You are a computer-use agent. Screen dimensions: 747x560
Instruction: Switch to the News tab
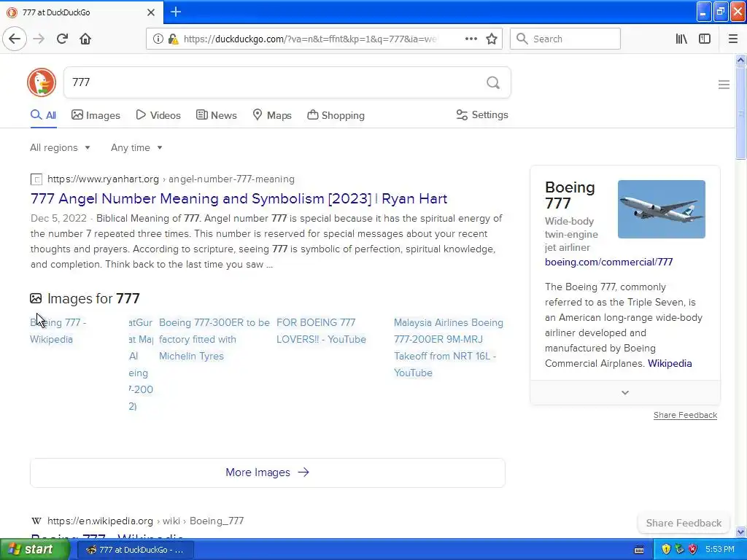(x=216, y=115)
